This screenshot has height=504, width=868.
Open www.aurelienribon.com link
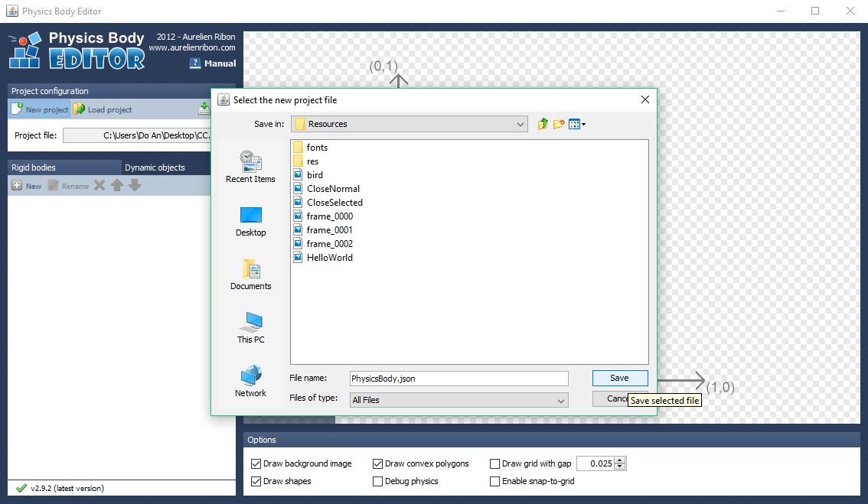coord(192,47)
